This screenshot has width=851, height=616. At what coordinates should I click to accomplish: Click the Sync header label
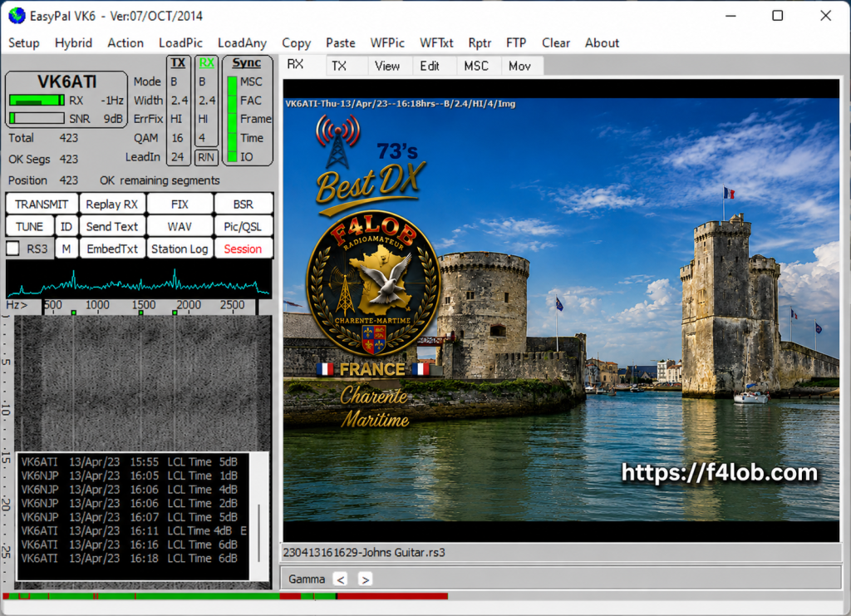point(246,62)
